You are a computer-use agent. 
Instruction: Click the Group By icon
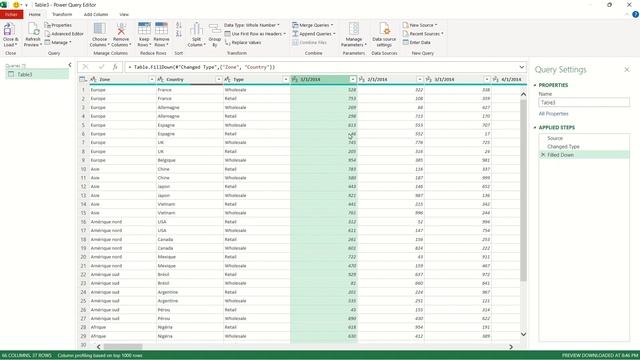pos(215,30)
